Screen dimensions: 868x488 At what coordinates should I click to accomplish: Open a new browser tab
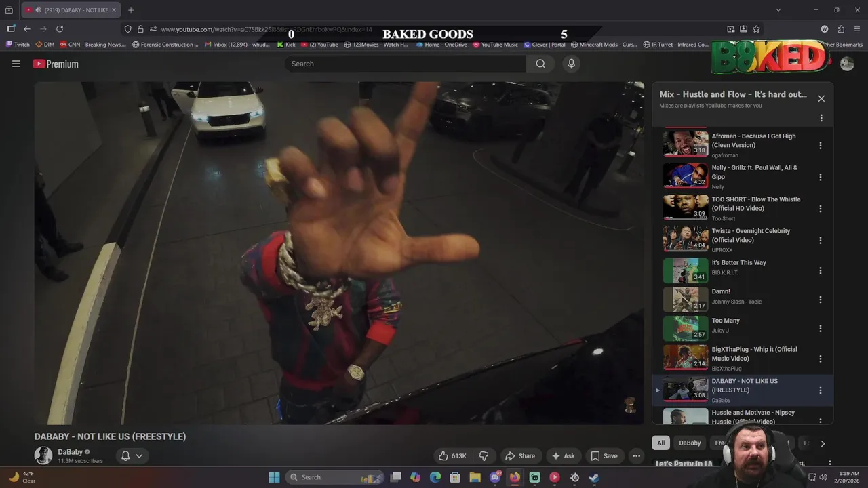(x=131, y=10)
